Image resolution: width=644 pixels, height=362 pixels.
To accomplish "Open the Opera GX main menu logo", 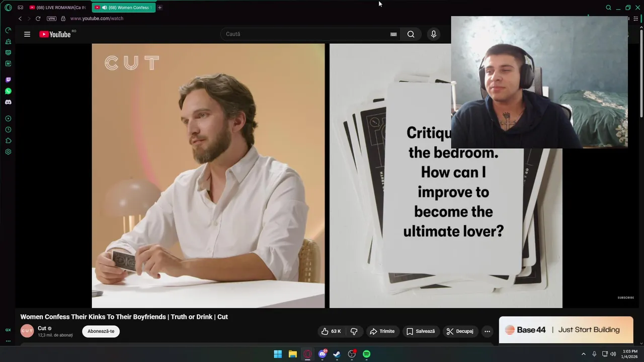I will point(8,8).
